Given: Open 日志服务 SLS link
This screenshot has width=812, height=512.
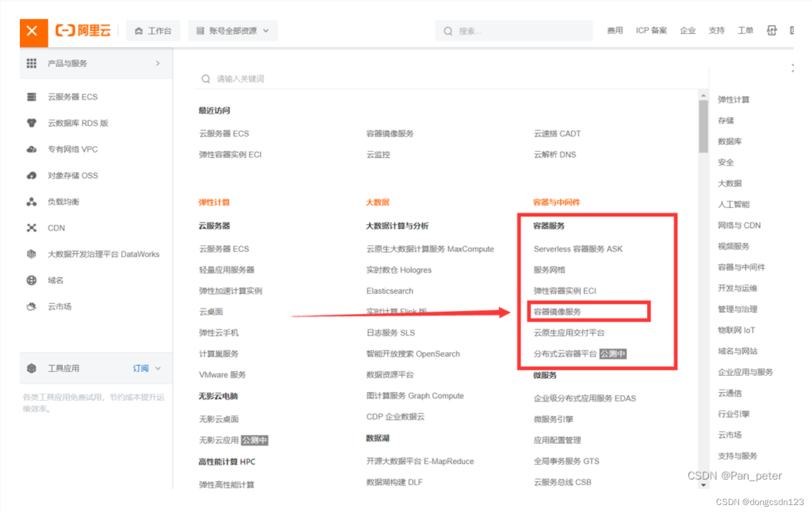Looking at the screenshot, I should point(391,333).
